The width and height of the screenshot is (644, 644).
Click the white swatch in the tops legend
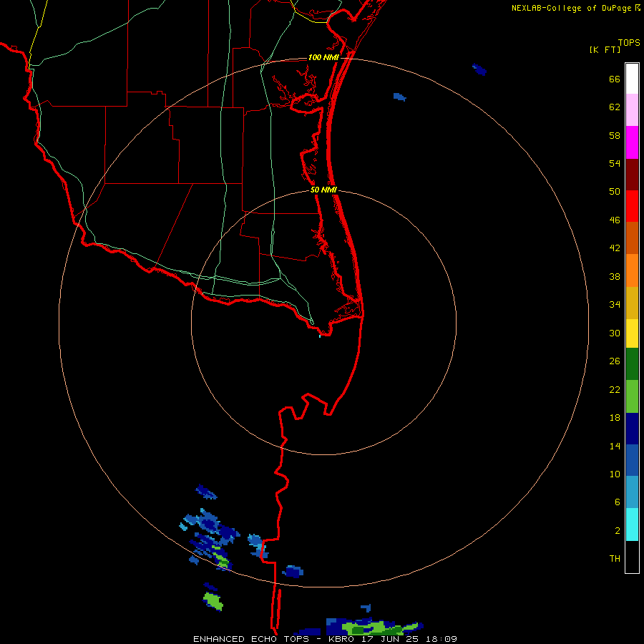click(x=632, y=79)
